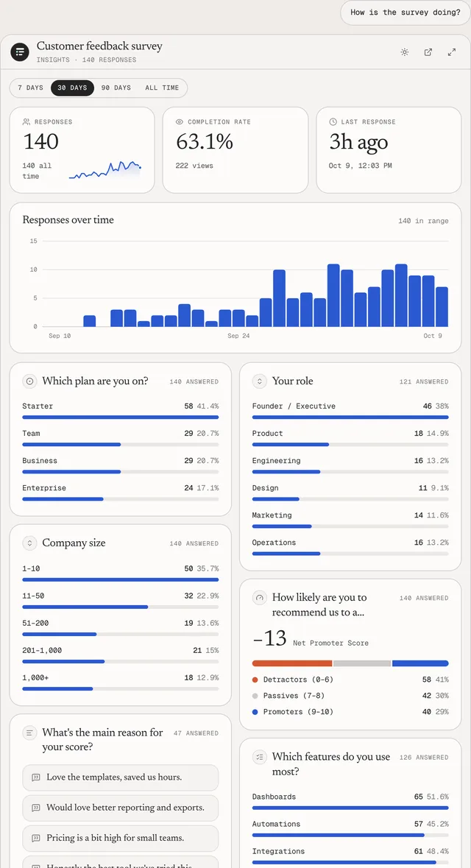Click the gray Passives NPS segment
The width and height of the screenshot is (471, 868).
click(362, 663)
